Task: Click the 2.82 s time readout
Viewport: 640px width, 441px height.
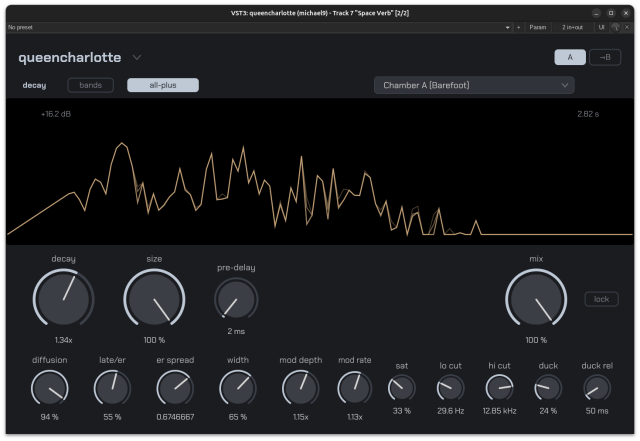Action: point(588,114)
